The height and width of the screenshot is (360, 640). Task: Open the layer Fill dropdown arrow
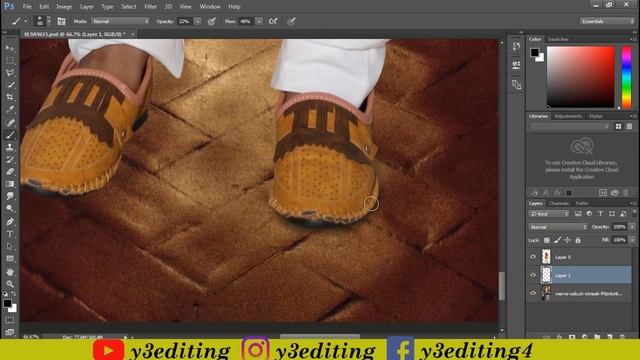(x=632, y=240)
